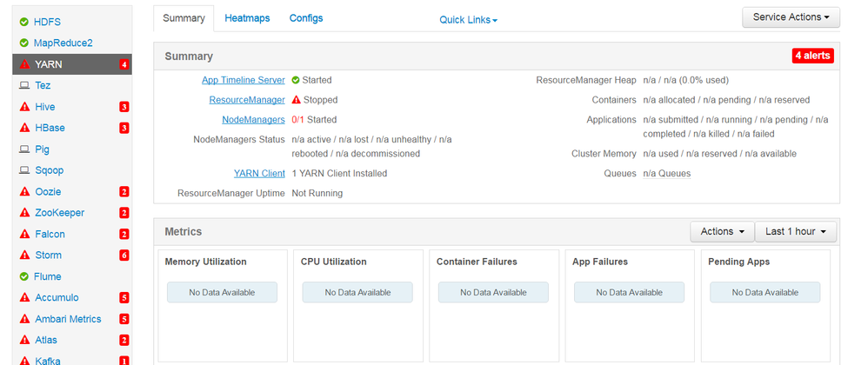
Task: Open the NodeManagers link
Action: 253,120
